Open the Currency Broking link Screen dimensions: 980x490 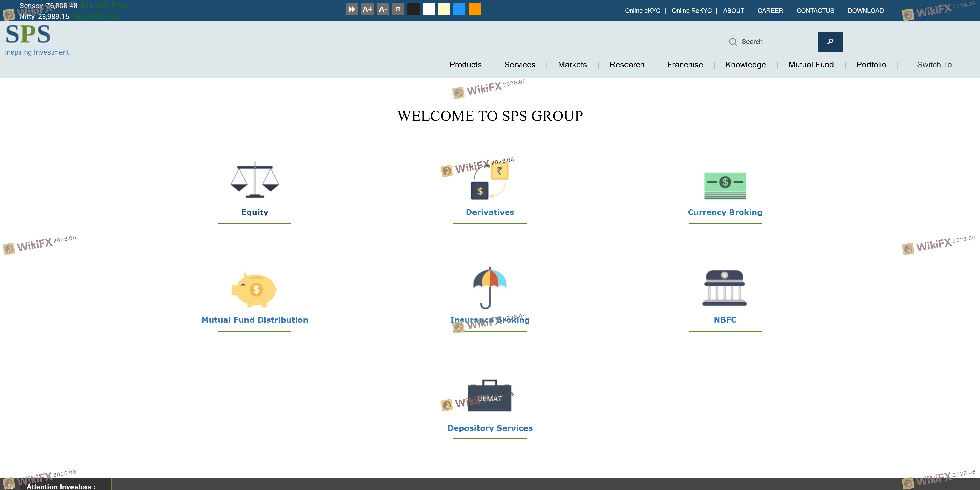coord(725,212)
